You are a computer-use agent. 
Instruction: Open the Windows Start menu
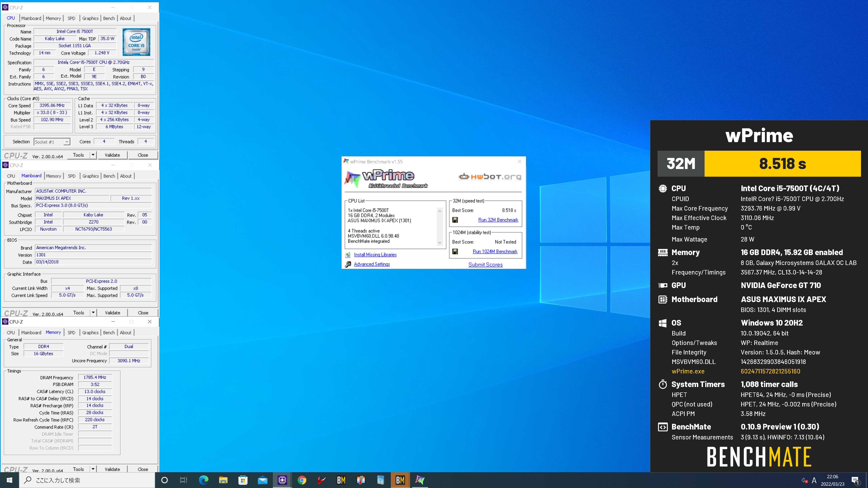pyautogui.click(x=9, y=480)
